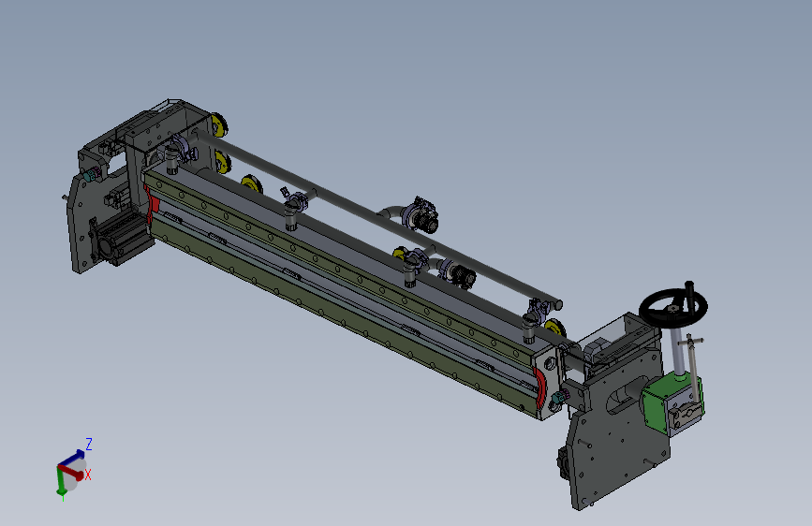Click the green Y axis arrow of the triad

click(x=61, y=480)
